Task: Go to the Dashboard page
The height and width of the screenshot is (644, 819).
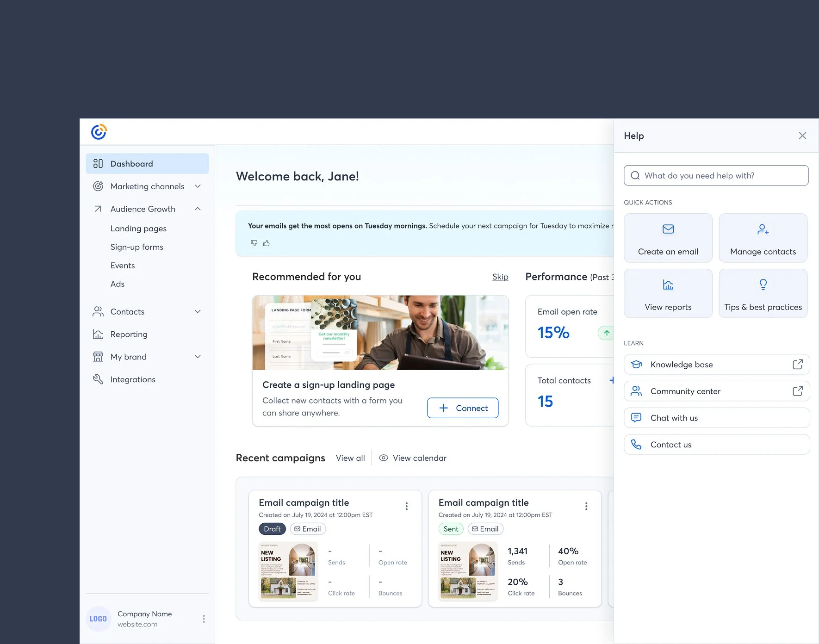Action: [147, 164]
